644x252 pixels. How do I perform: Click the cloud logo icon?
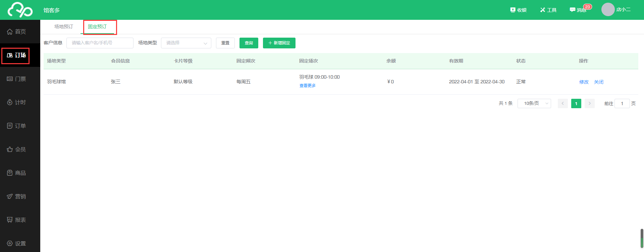pyautogui.click(x=20, y=10)
